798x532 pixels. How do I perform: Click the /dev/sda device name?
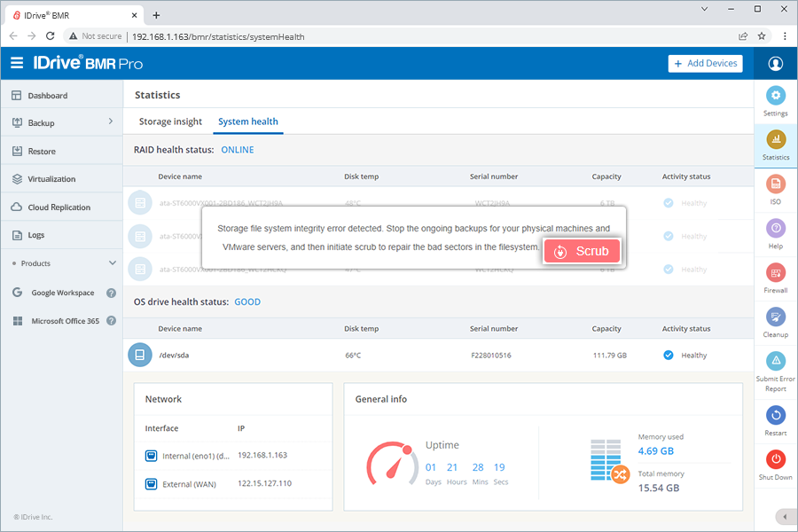(x=174, y=356)
